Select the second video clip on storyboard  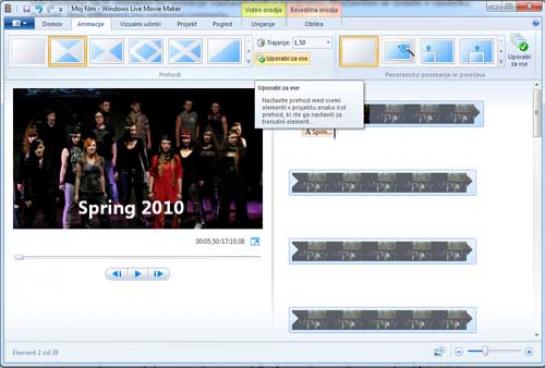point(382,182)
